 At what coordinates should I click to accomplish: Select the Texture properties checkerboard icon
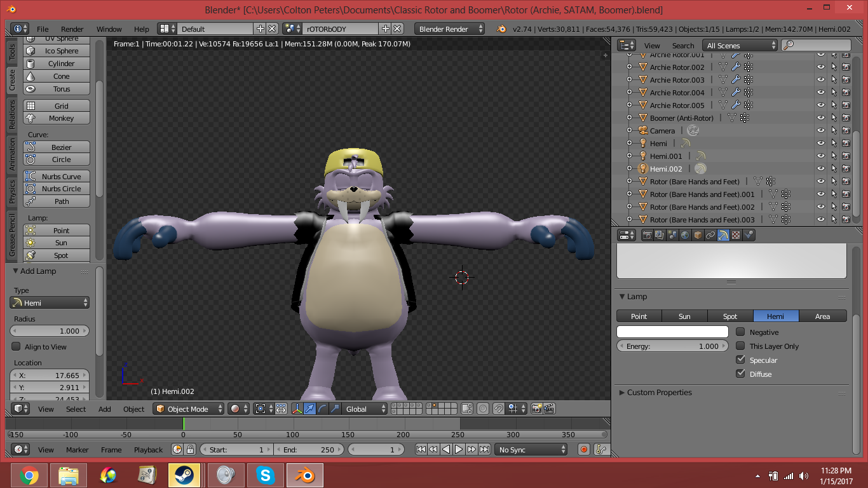point(736,235)
